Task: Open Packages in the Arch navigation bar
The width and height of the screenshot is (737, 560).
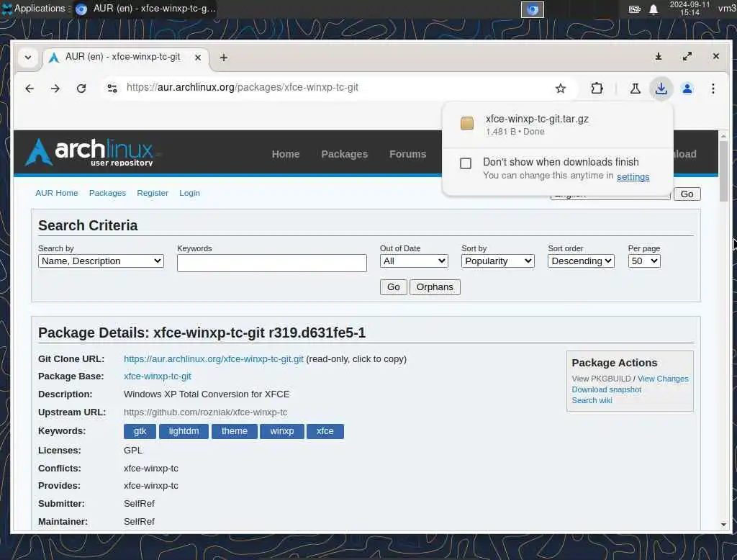Action: (345, 154)
